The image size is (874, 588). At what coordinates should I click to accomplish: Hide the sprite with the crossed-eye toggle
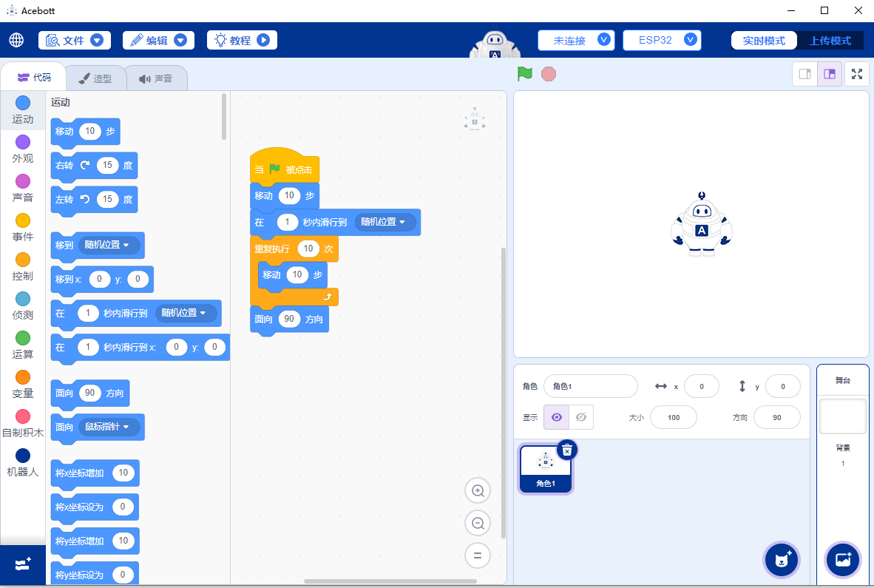point(581,417)
